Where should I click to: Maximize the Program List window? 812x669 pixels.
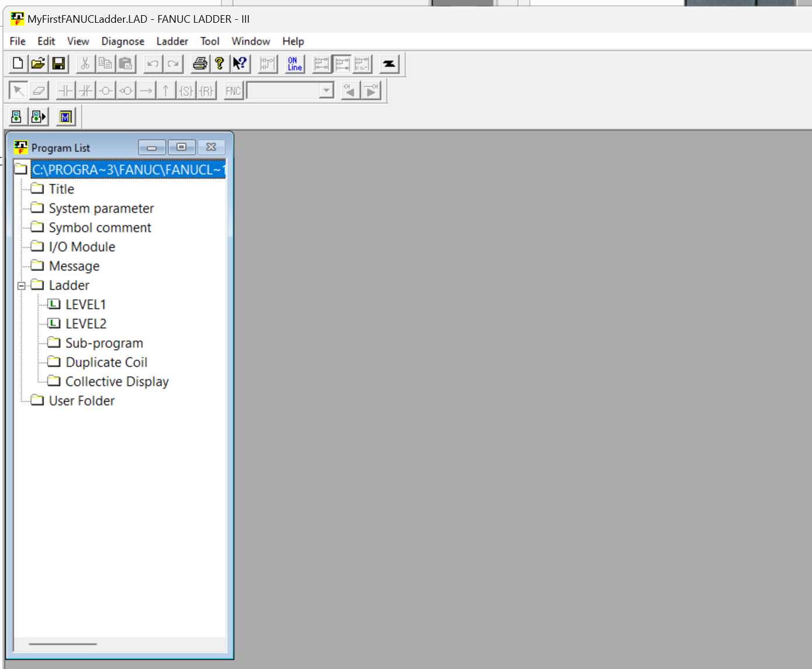click(x=181, y=148)
